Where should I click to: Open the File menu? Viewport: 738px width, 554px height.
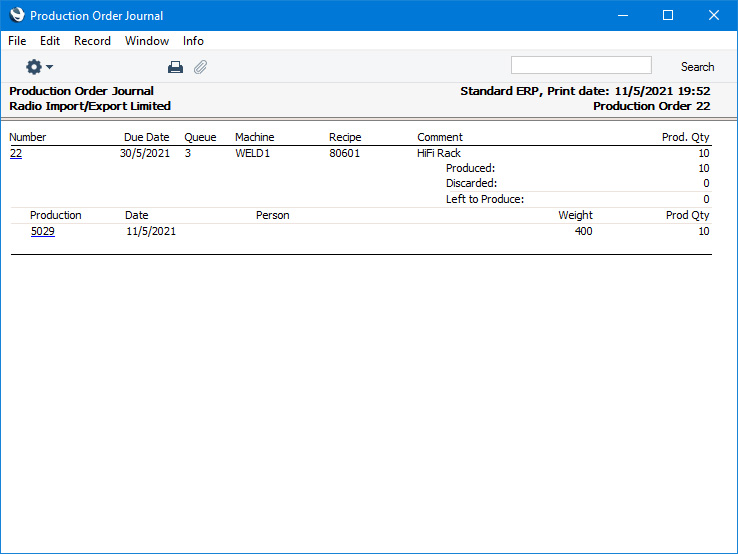(x=17, y=41)
